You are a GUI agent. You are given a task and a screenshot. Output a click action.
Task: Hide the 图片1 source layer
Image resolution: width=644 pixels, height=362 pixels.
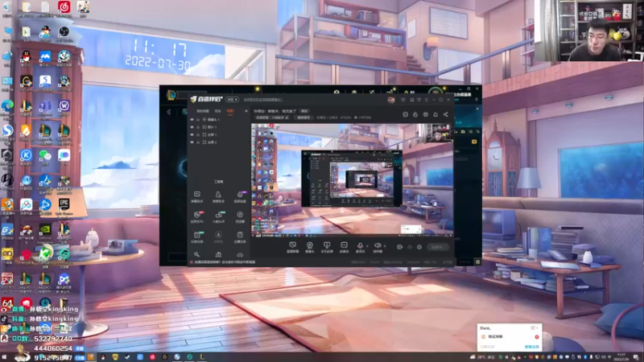(192, 127)
